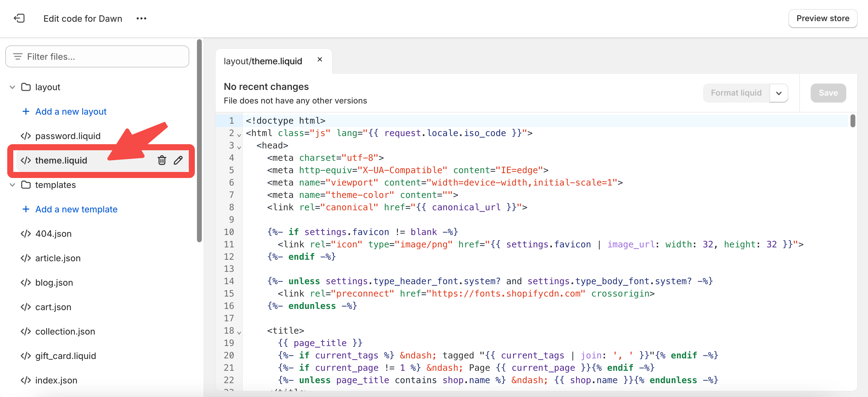Delete theme.liquid using the trash icon

pos(162,160)
